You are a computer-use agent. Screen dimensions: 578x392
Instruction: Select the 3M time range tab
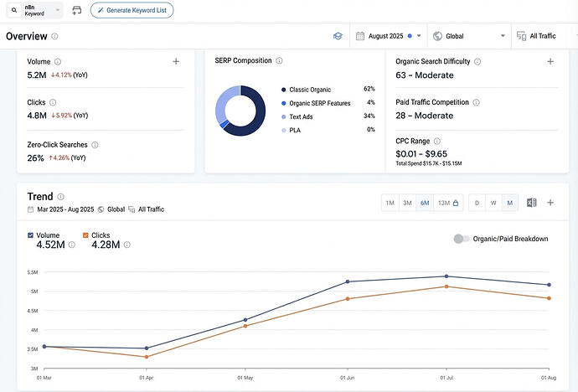[406, 203]
